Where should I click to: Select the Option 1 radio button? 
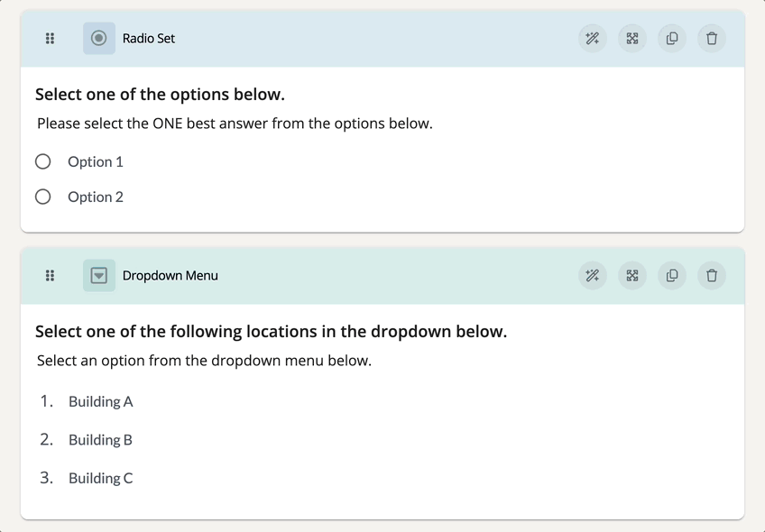coord(43,162)
